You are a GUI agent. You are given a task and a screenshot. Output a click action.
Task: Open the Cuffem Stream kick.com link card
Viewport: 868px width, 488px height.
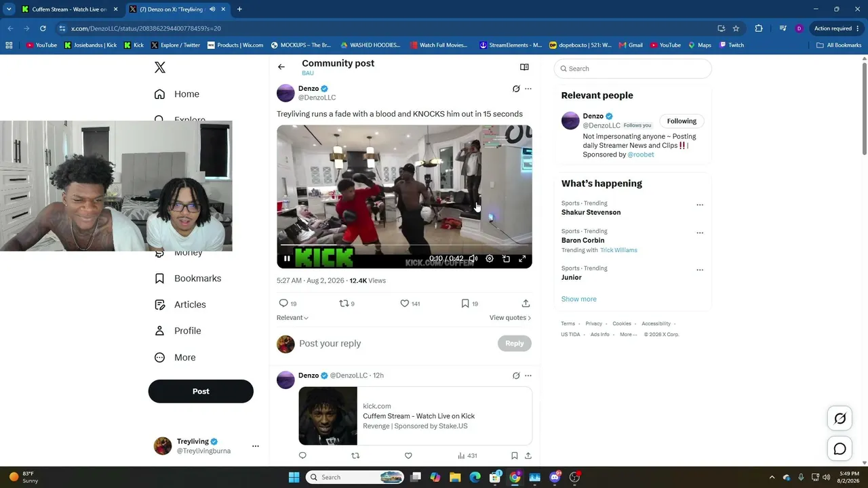[415, 416]
